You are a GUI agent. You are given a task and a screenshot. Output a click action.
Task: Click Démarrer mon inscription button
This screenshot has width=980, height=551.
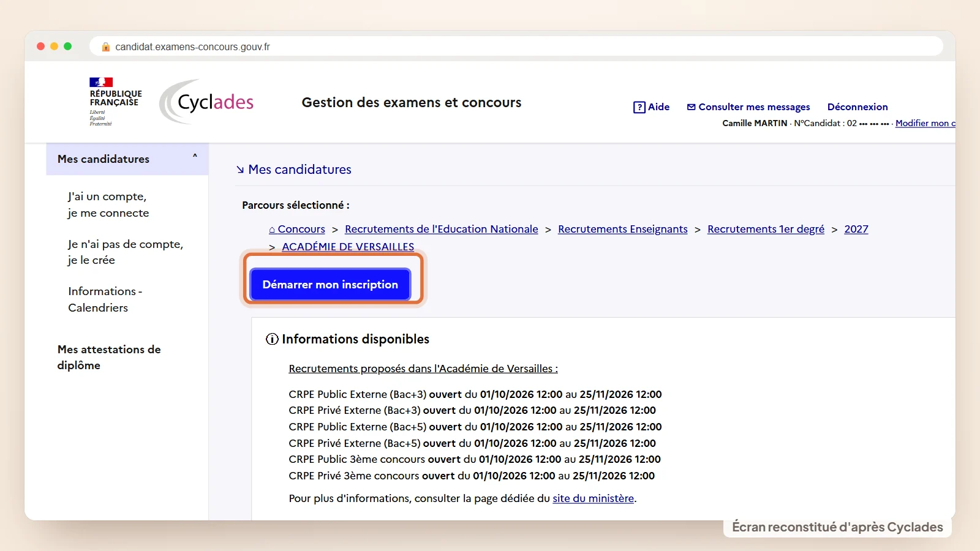click(x=330, y=285)
